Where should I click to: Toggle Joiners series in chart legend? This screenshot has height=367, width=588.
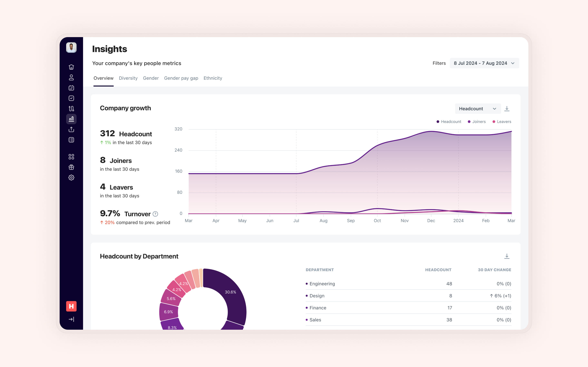pyautogui.click(x=477, y=122)
